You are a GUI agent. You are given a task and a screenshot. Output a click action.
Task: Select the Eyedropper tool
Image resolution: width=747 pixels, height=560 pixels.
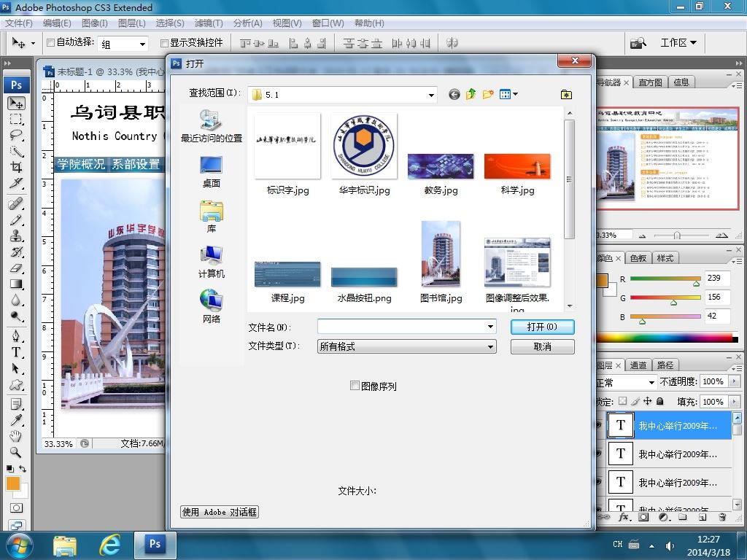click(x=17, y=420)
